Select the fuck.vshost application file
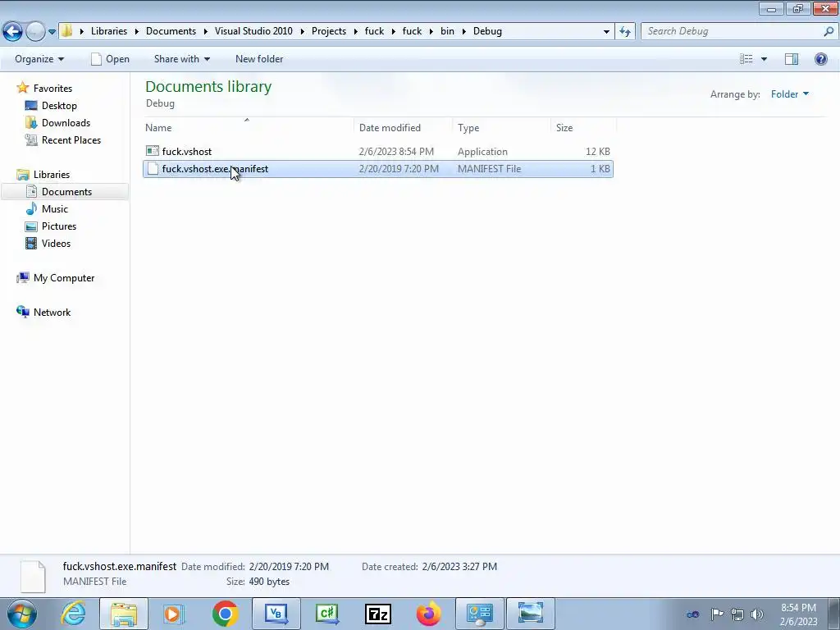840x630 pixels. (377, 152)
